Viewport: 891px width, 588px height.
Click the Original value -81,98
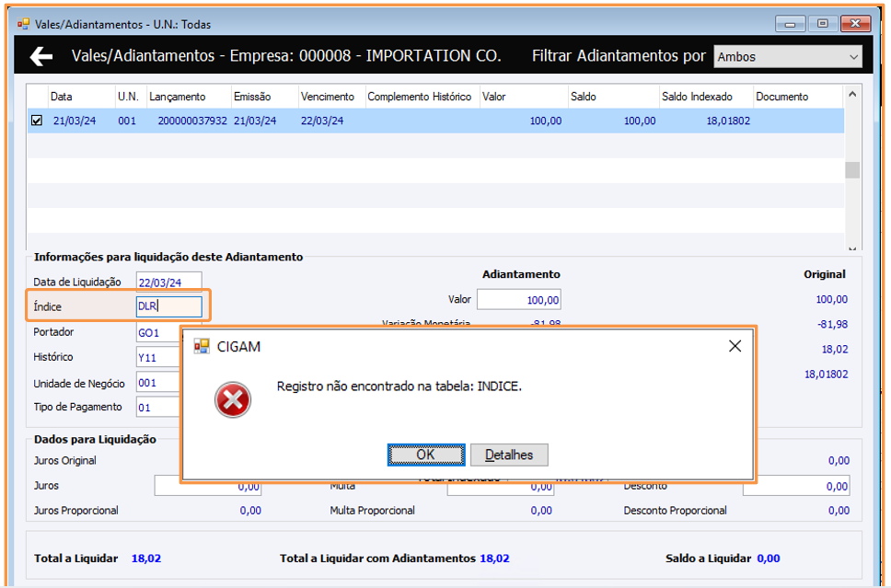click(832, 325)
